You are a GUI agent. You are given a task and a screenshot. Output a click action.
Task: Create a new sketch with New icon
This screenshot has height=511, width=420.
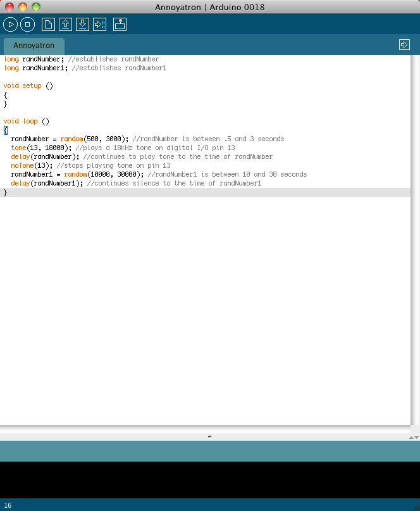pos(48,25)
